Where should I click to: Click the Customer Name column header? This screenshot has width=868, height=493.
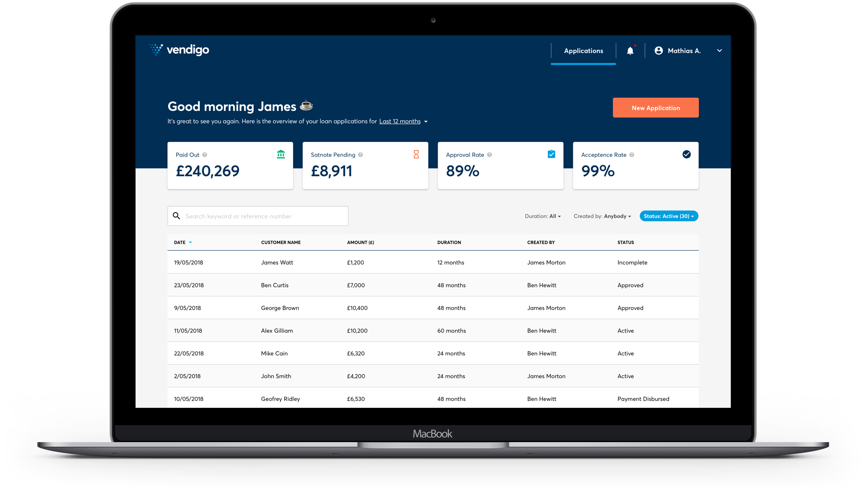(x=281, y=242)
